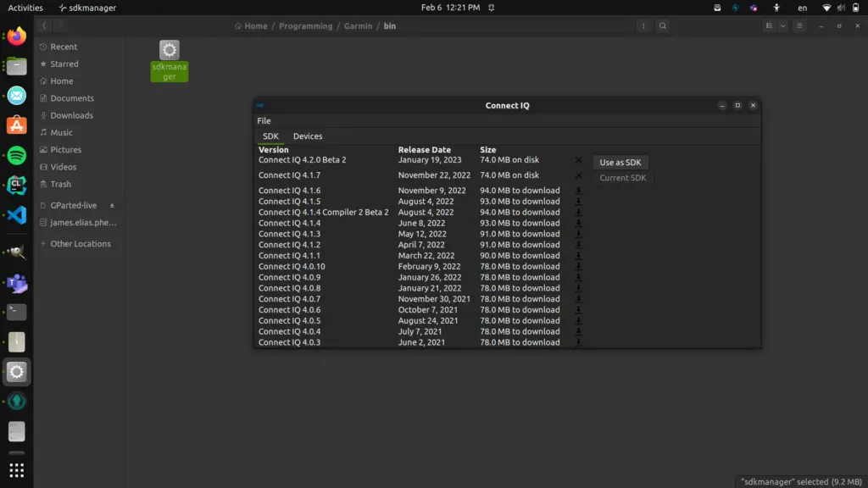
Task: Remove Connect IQ 4.2.0 Beta 2 from disk
Action: [578, 160]
